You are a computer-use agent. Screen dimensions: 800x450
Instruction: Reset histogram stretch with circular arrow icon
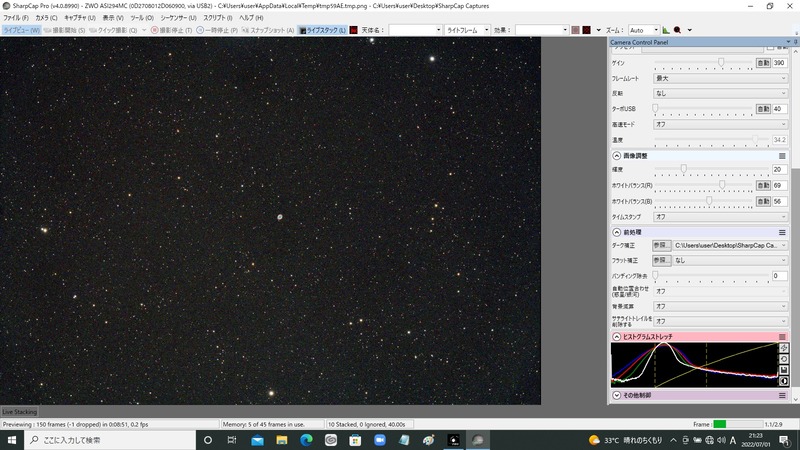(784, 359)
